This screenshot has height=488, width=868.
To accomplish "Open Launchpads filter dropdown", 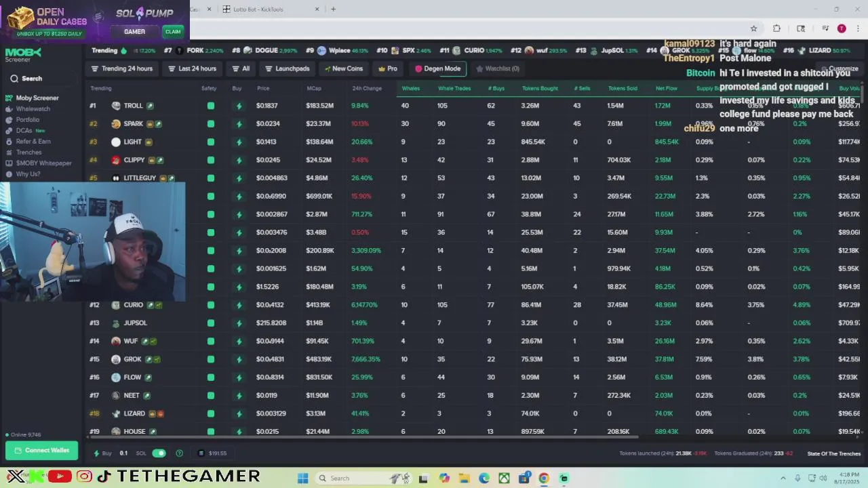I will click(x=288, y=68).
